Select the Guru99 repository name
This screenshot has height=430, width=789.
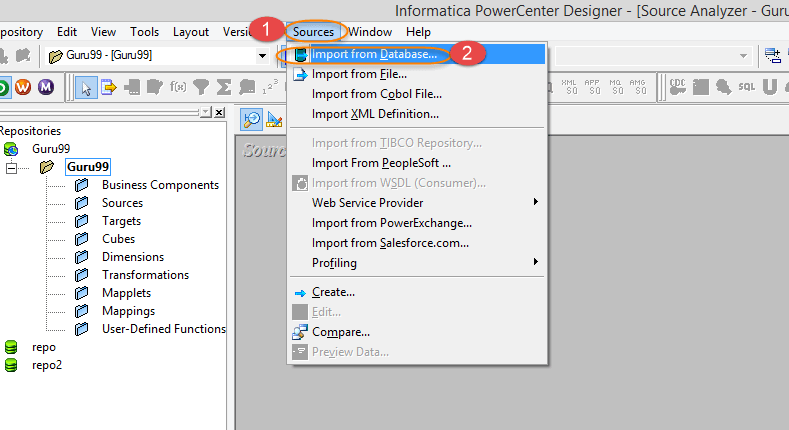coord(51,149)
